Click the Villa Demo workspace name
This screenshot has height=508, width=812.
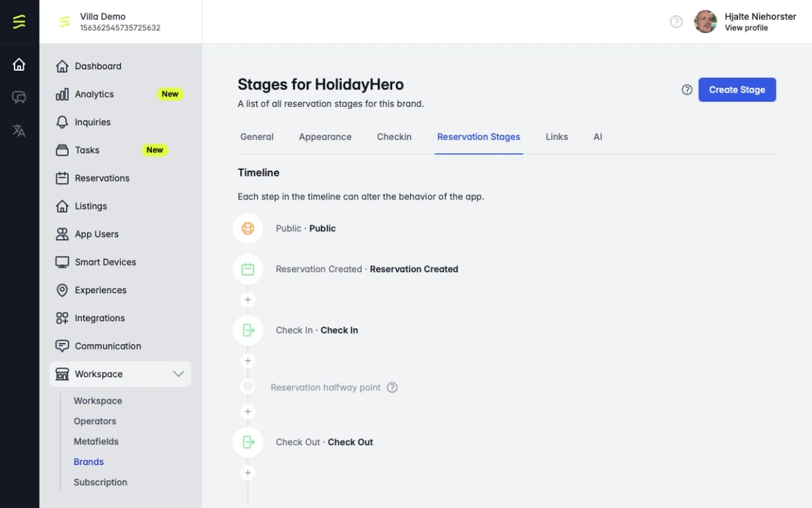click(x=102, y=17)
